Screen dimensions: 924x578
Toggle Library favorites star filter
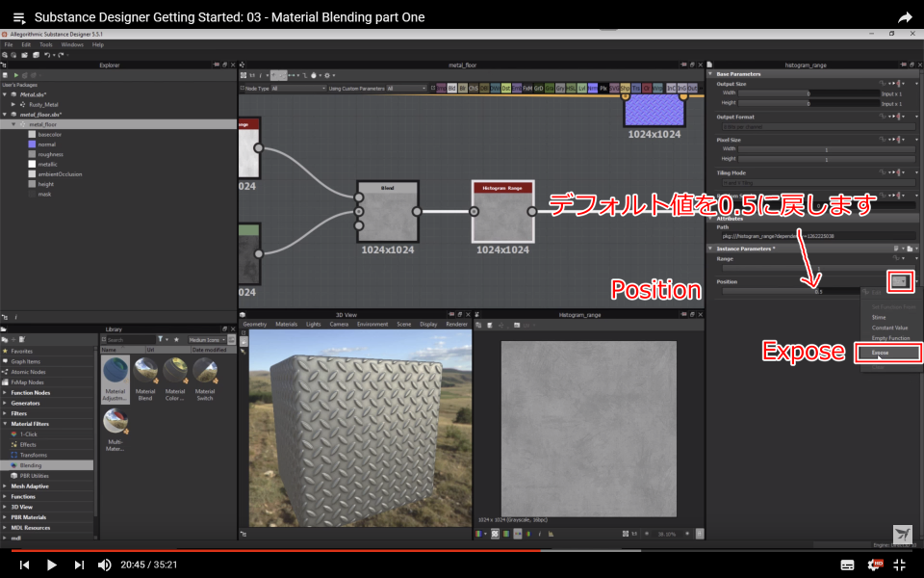pos(176,340)
